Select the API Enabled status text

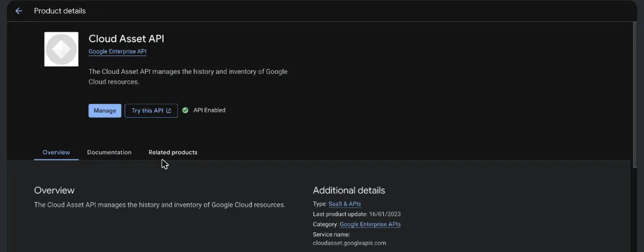tap(209, 110)
